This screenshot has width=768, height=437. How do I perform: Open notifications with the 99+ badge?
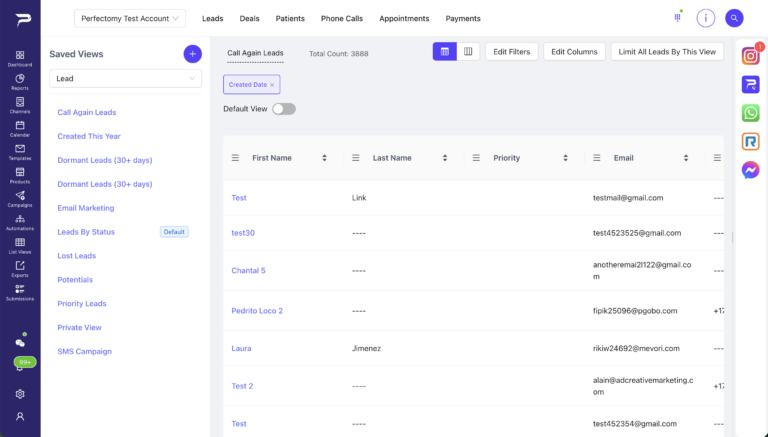(24, 363)
